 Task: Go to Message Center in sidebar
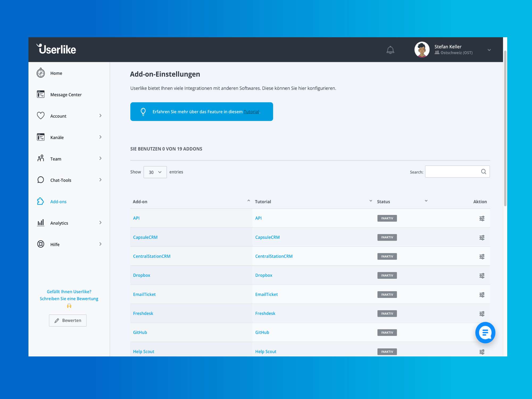(x=66, y=95)
